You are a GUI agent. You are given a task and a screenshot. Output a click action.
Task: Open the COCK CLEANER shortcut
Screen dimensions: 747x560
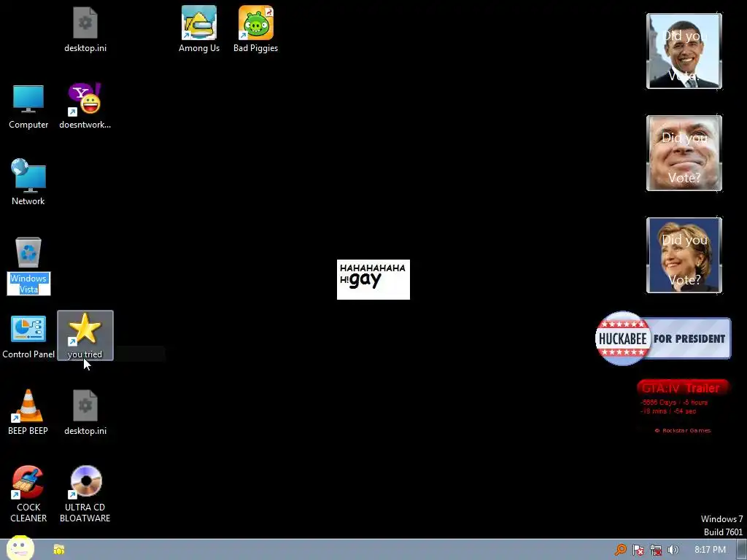coord(28,494)
